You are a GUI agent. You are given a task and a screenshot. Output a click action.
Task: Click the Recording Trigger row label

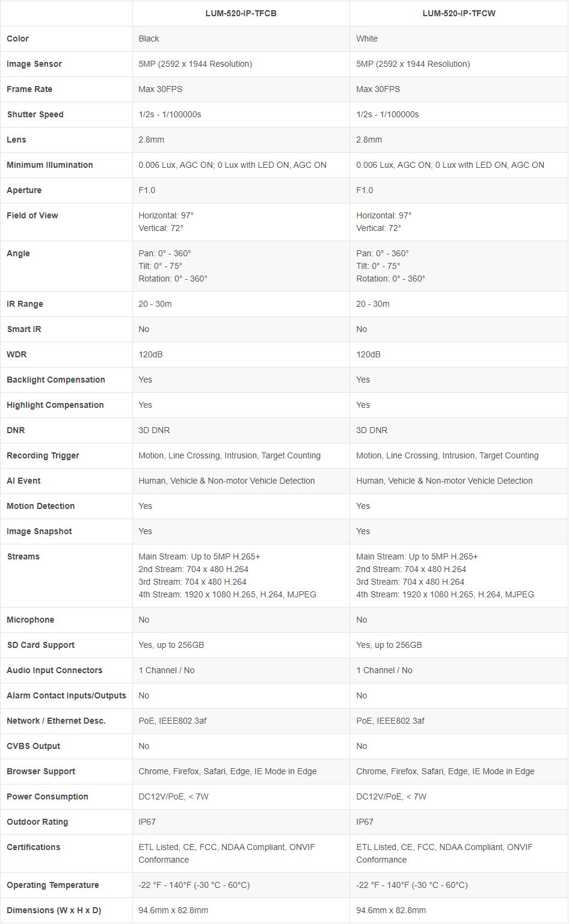[43, 455]
